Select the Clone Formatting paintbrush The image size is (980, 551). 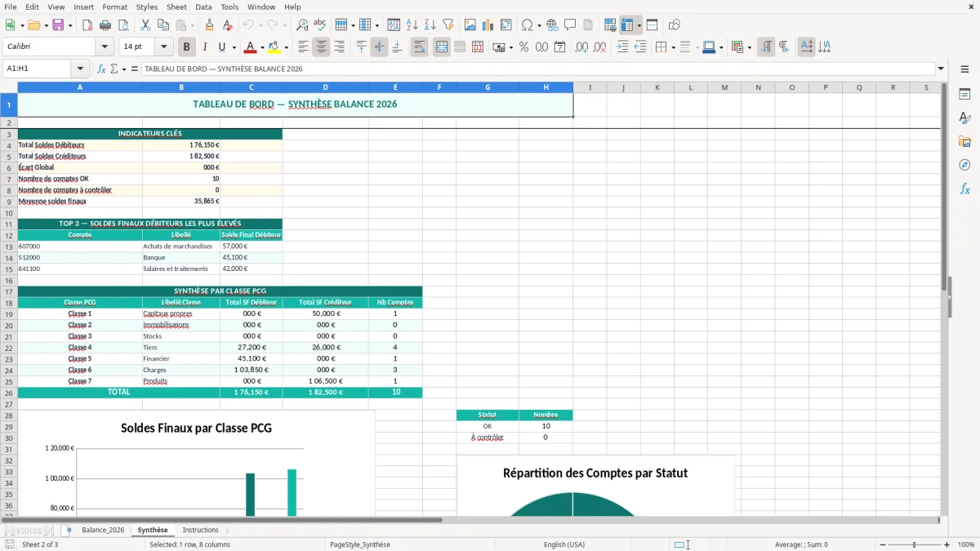click(x=209, y=25)
